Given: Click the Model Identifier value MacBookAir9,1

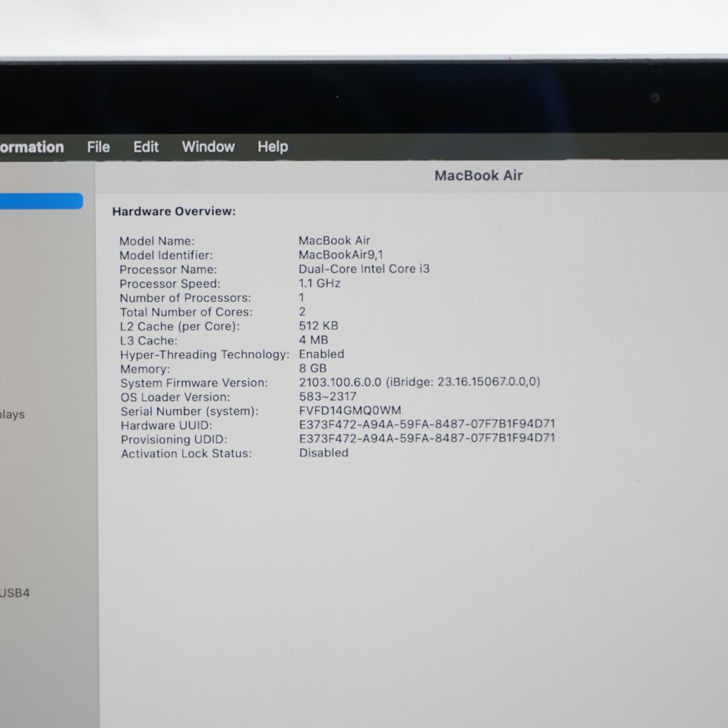Looking at the screenshot, I should (341, 255).
